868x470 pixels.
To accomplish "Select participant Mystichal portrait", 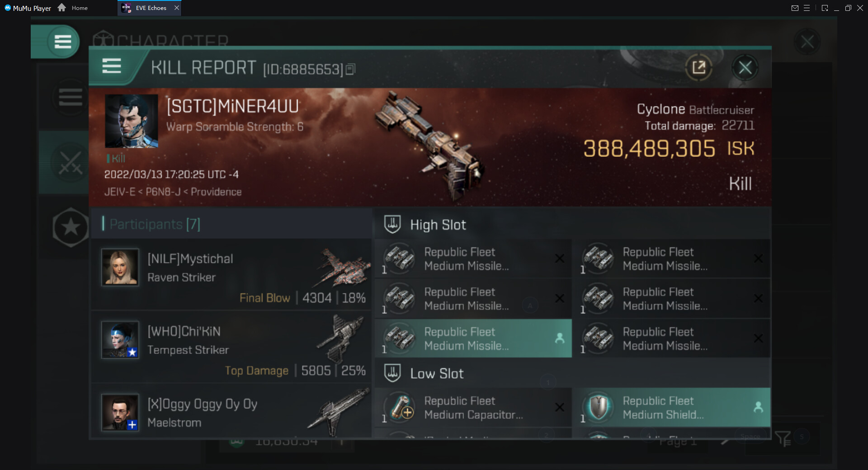I will point(120,267).
